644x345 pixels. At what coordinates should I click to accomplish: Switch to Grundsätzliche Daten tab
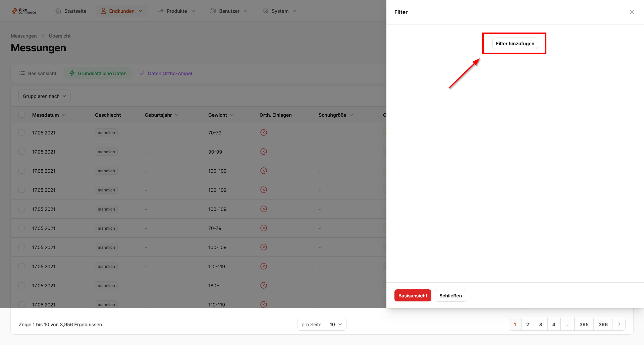98,73
